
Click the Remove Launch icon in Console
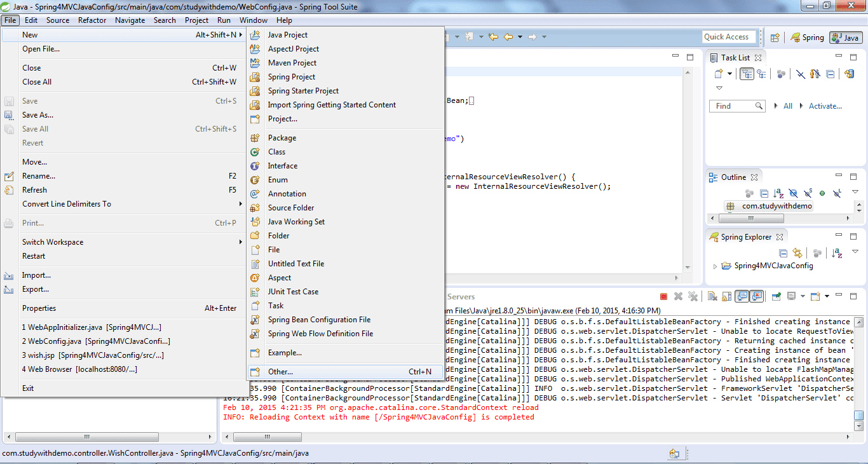pyautogui.click(x=678, y=296)
